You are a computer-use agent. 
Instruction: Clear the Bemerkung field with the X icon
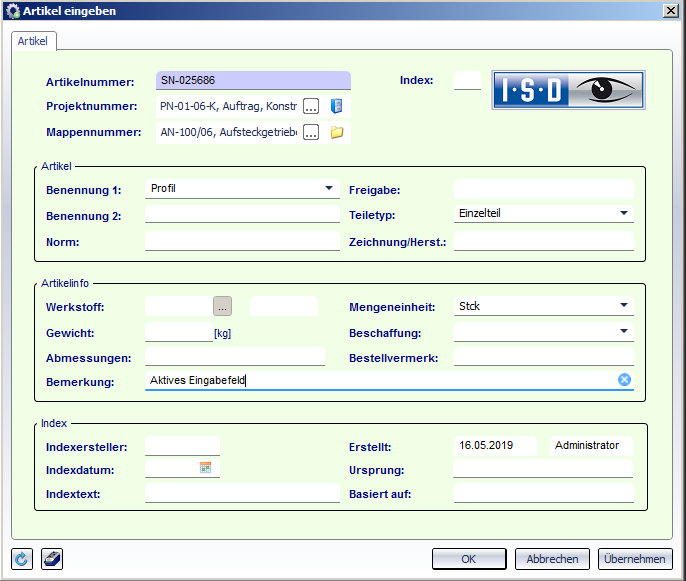[624, 380]
